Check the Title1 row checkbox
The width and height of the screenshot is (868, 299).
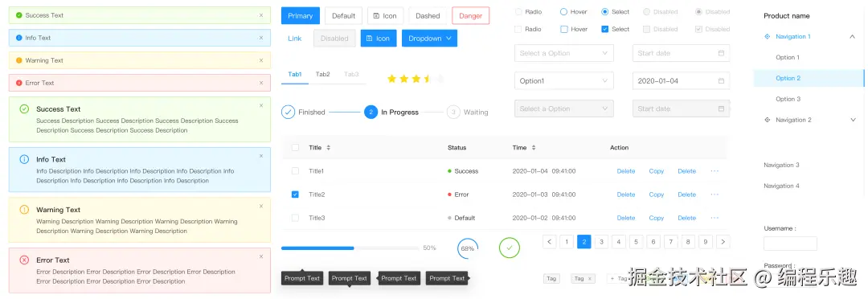point(295,171)
